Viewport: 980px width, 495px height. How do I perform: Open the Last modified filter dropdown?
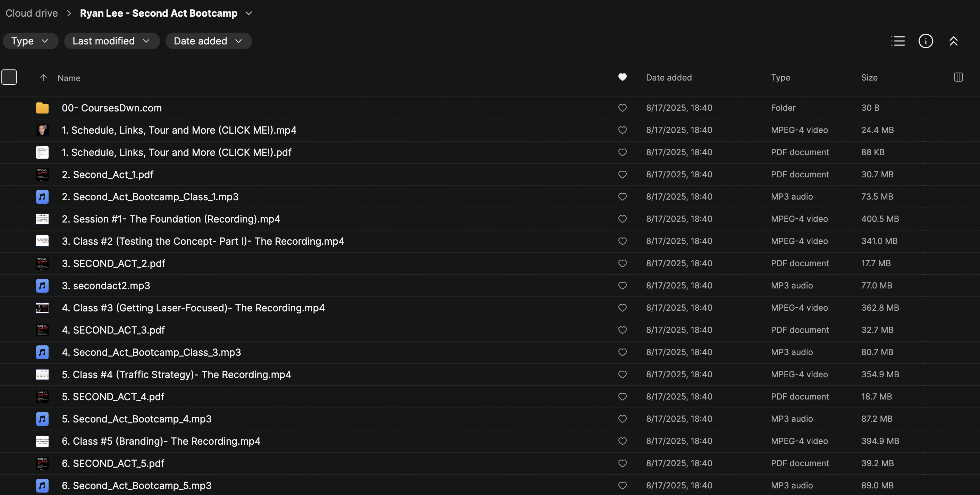[111, 41]
